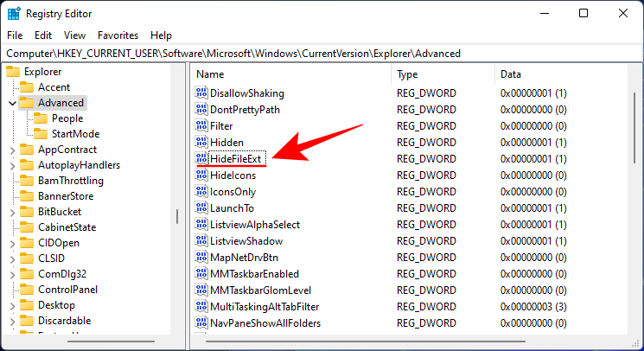Maximize the Registry Editor window
644x351 pixels.
point(583,13)
